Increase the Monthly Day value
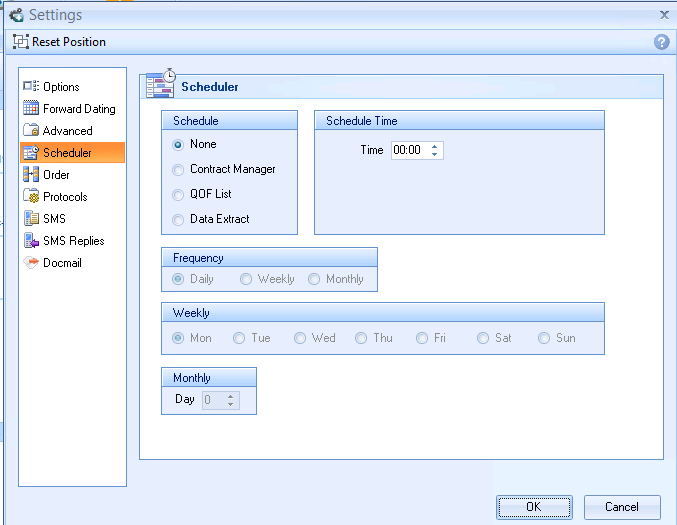The width and height of the screenshot is (677, 525). (231, 396)
